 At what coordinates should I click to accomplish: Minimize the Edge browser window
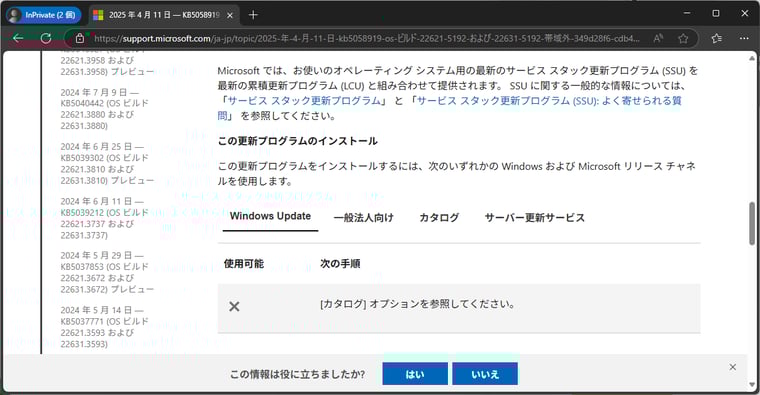click(687, 14)
